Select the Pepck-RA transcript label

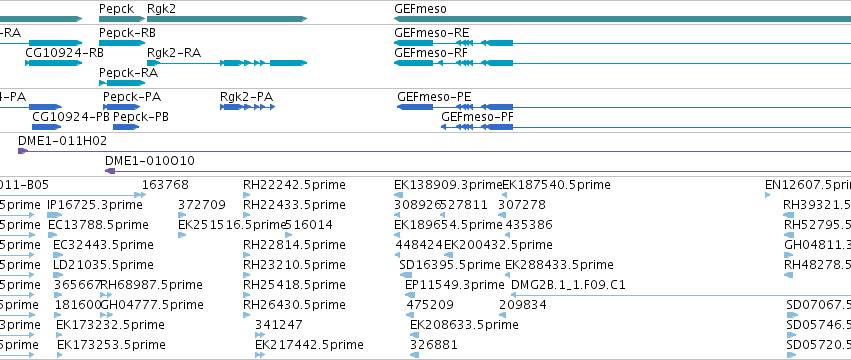(128, 73)
